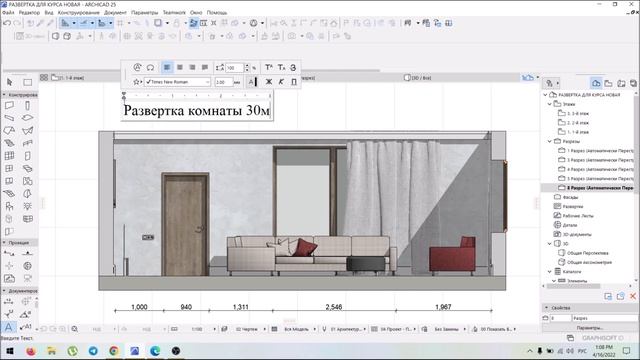Select the Shell tool
This screenshot has height=360, width=640.
(27, 131)
